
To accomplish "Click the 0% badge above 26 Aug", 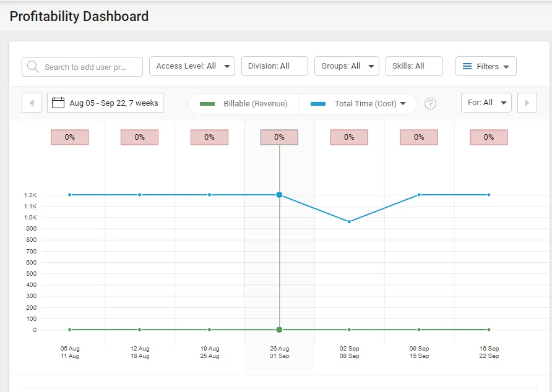I will click(279, 137).
